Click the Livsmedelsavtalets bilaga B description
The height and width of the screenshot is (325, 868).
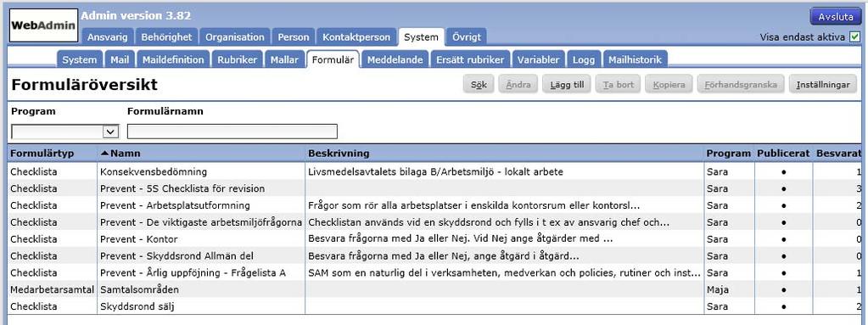pyautogui.click(x=435, y=171)
